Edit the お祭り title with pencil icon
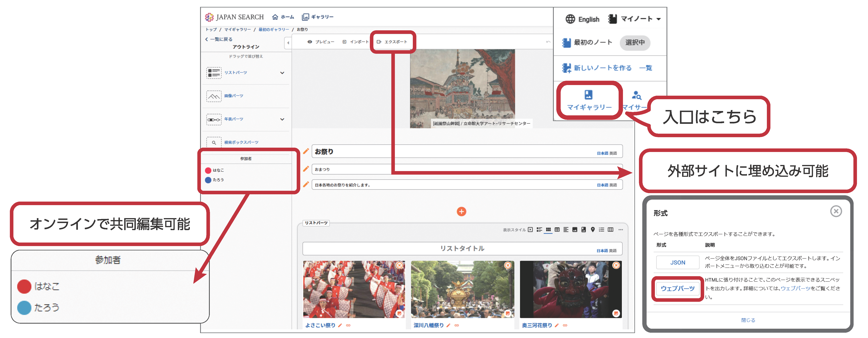This screenshot has height=338, width=868. 306,151
